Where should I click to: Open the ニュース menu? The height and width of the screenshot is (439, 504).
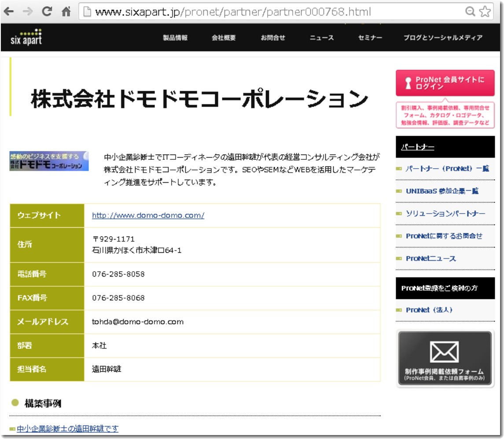(x=322, y=37)
